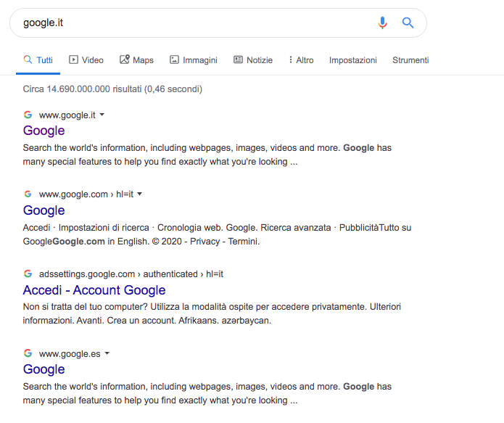Click the map pin icon in the Maps tab
The width and height of the screenshot is (504, 423).
125,59
